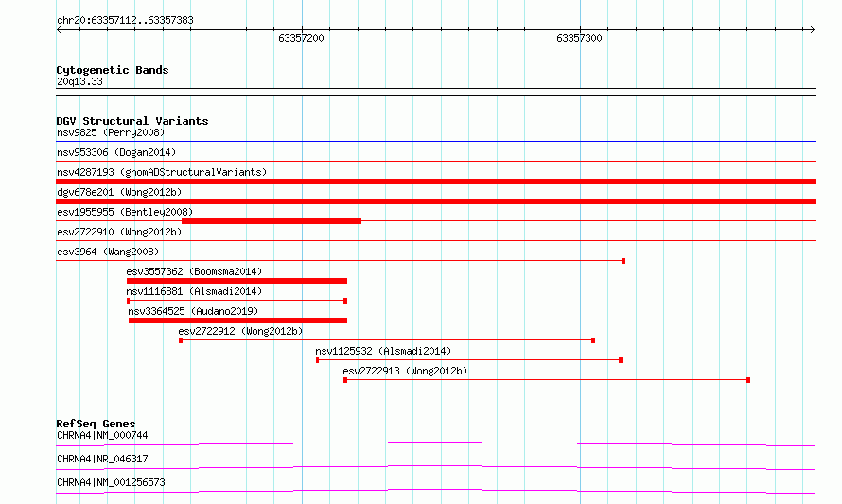This screenshot has height=504, width=842.
Task: Click the thick red nsv4287193 variant bar
Action: pyautogui.click(x=435, y=182)
